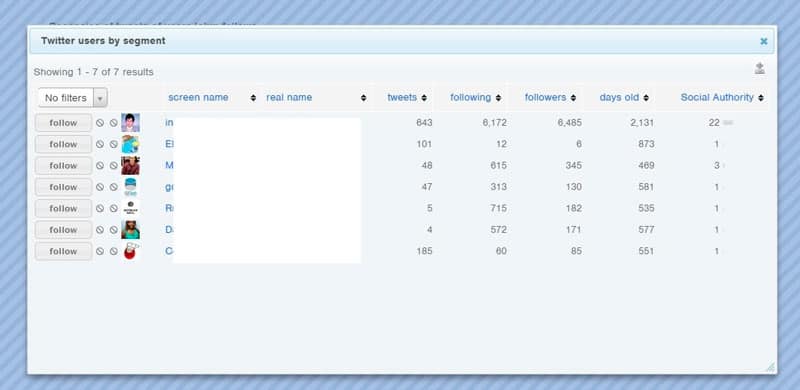Click the Social Authority bar next to 22
The width and height of the screenshot is (800, 390).
(x=728, y=123)
